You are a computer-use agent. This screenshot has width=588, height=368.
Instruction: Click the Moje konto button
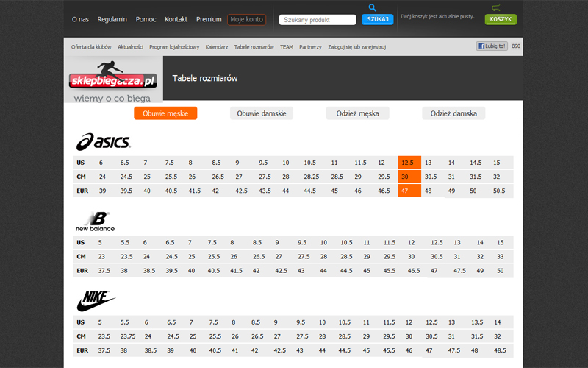point(246,20)
